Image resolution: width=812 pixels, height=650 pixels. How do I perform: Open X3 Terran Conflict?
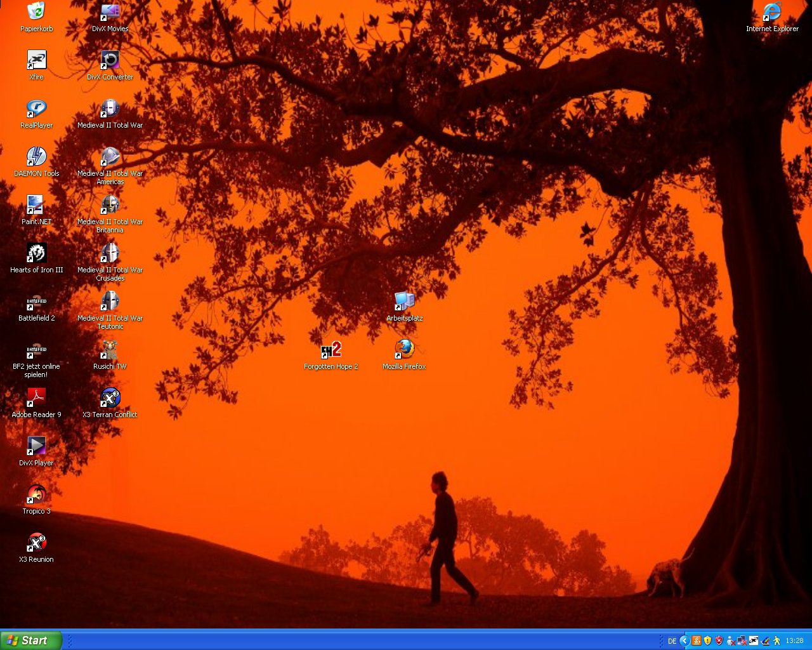coord(109,398)
